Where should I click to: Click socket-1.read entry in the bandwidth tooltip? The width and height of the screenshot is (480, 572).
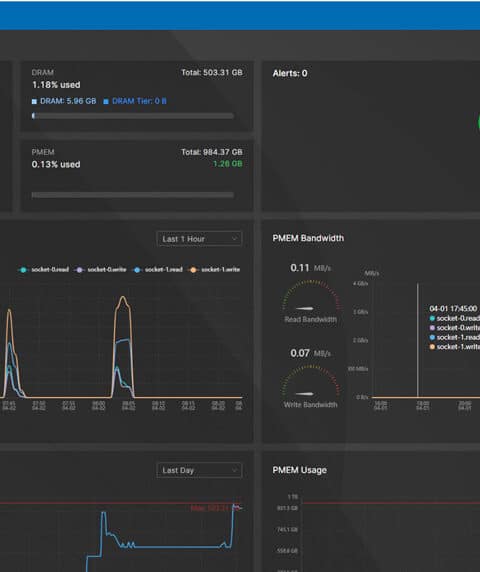[x=455, y=337]
